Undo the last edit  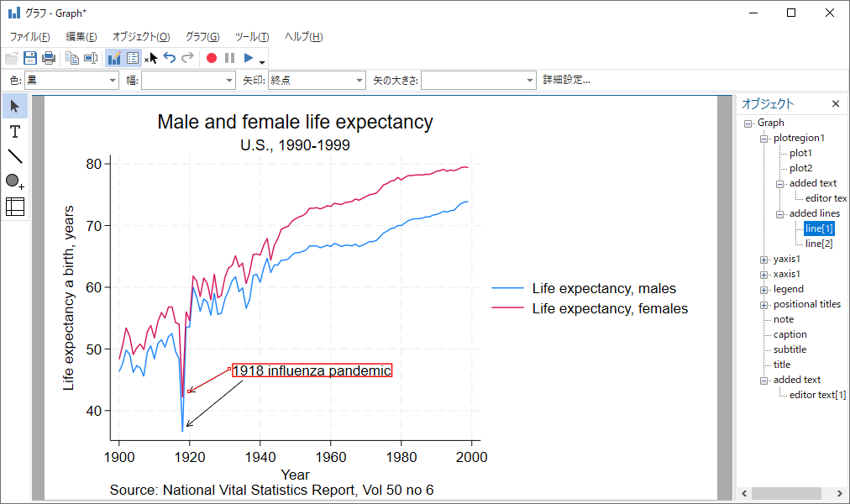coord(170,58)
